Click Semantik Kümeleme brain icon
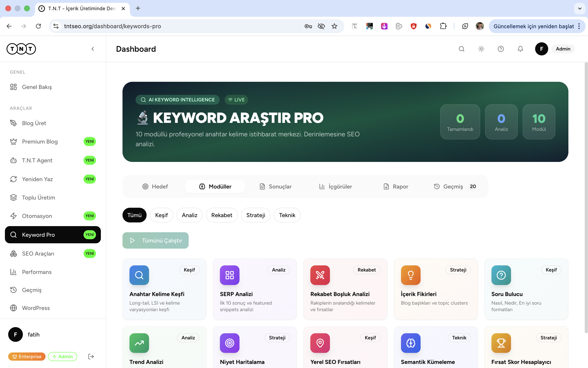This screenshot has height=368, width=588. coord(411,343)
